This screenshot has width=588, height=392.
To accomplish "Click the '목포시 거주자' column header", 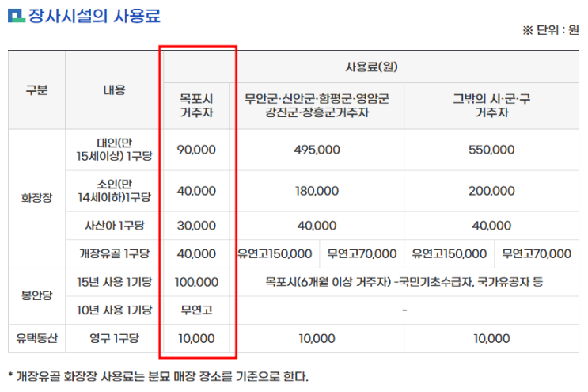I will point(196,105).
